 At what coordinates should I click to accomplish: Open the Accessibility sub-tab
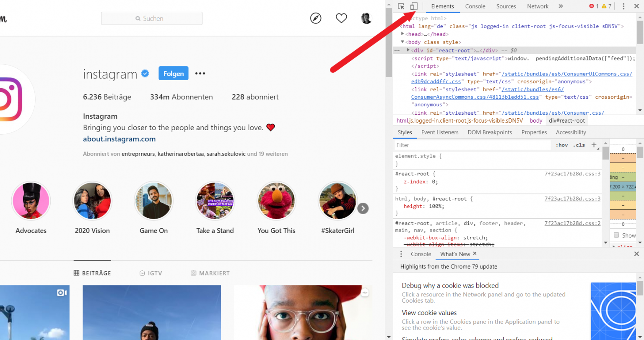click(571, 132)
